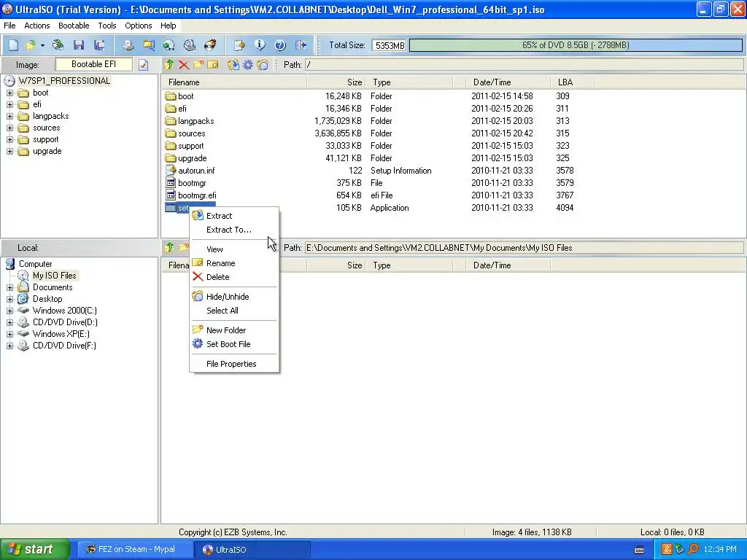The height and width of the screenshot is (560, 747).
Task: Click the gear Set Boot File toolbar icon
Action: click(x=248, y=65)
